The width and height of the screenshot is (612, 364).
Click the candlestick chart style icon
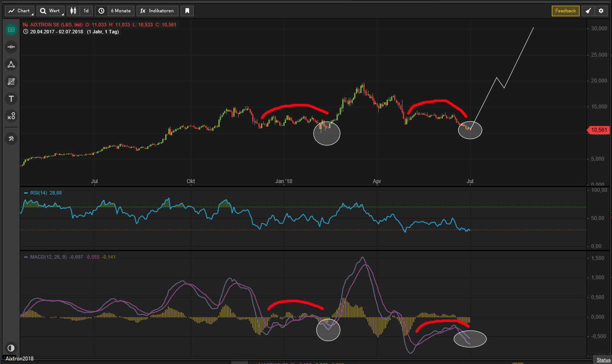(73, 11)
